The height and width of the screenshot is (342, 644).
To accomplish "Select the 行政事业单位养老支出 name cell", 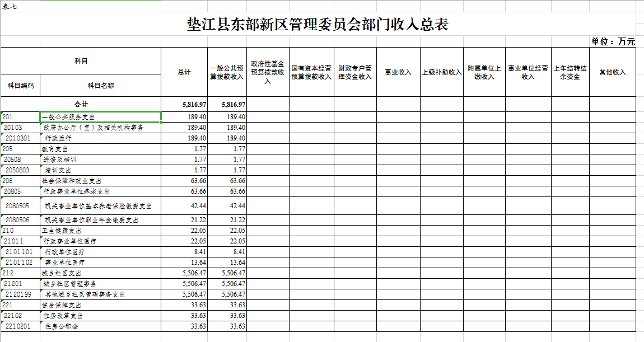I will click(x=101, y=192).
